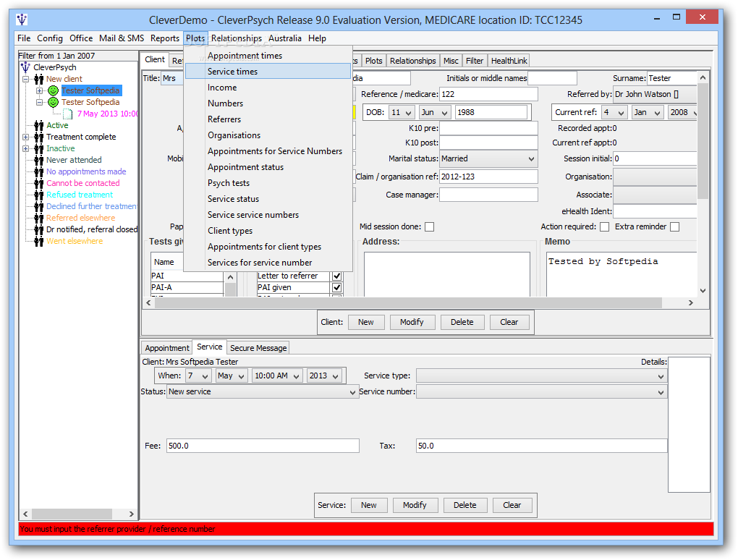Screen dimensions: 738x560
Task: Switch to the Appointment tab
Action: click(x=166, y=348)
